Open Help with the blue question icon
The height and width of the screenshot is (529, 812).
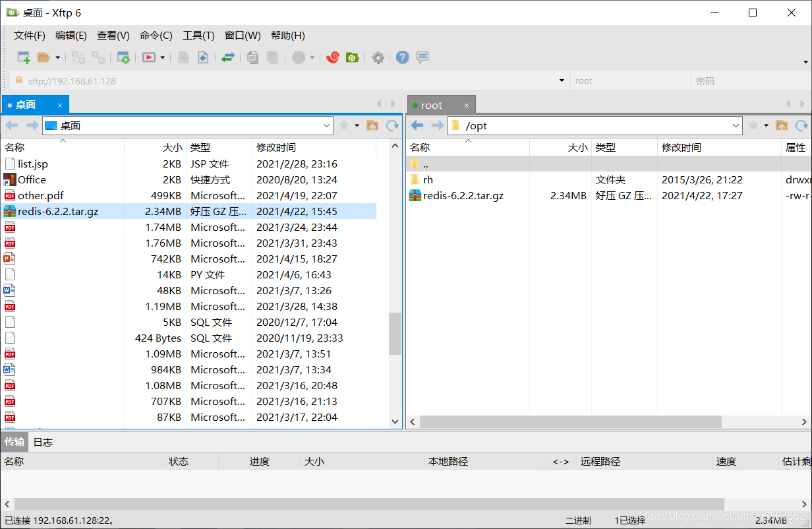402,57
